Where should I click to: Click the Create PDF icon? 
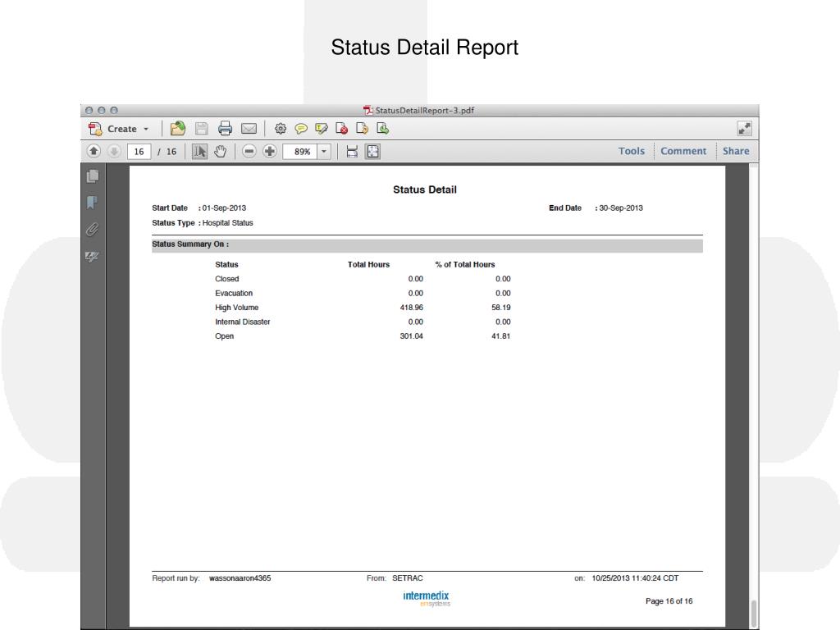pos(95,129)
